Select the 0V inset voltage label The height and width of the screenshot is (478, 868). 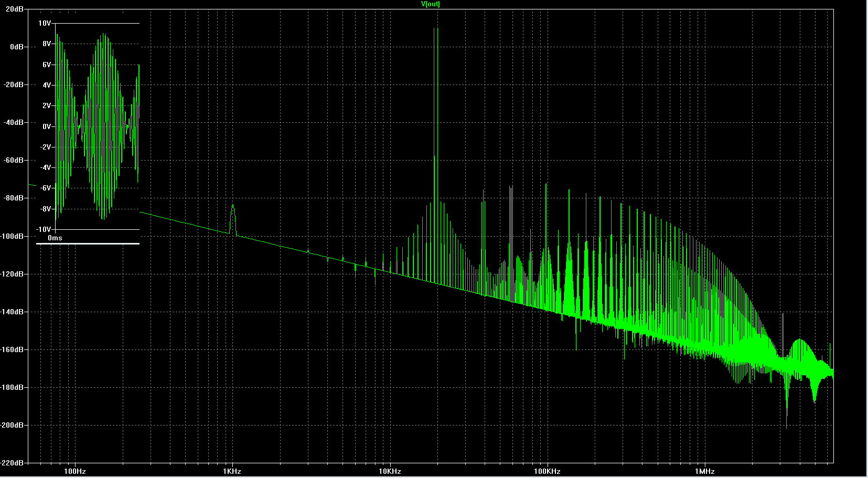[47, 126]
